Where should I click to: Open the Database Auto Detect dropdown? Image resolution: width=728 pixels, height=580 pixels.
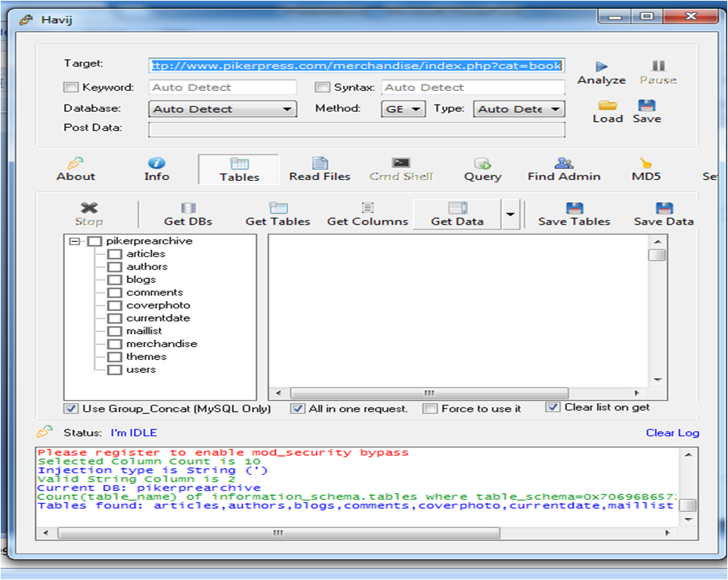(x=222, y=109)
